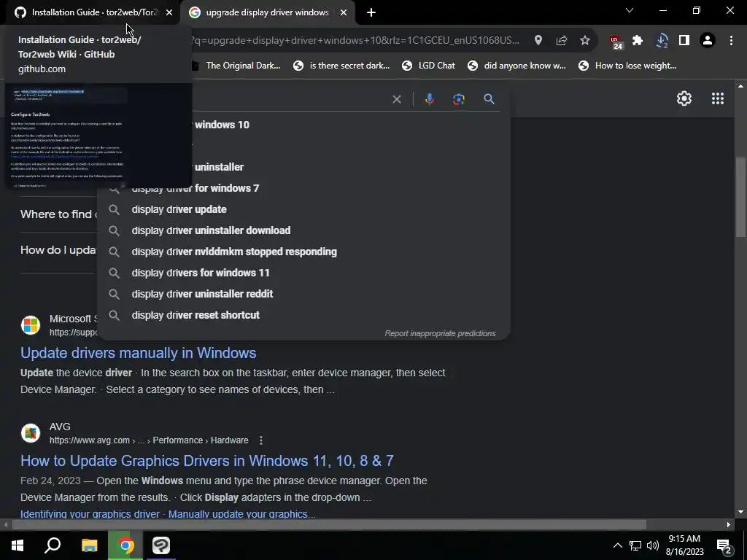Expand the 'Where to find' question
This screenshot has height=560, width=747.
pos(58,214)
